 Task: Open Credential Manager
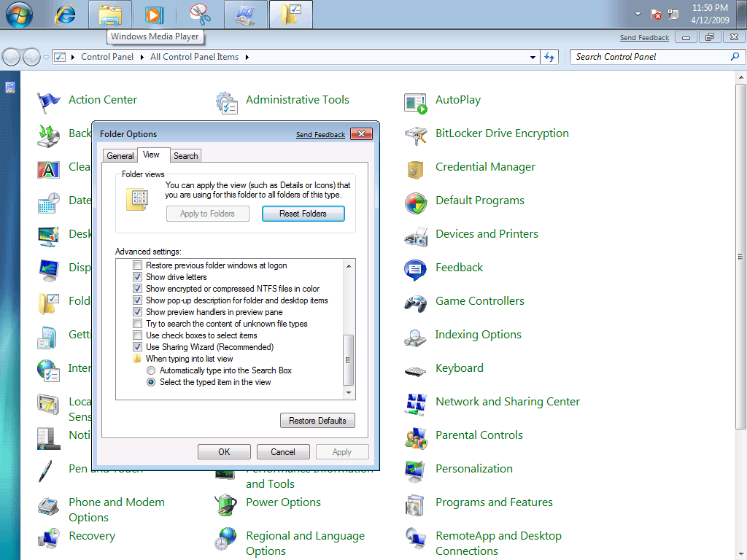(484, 167)
